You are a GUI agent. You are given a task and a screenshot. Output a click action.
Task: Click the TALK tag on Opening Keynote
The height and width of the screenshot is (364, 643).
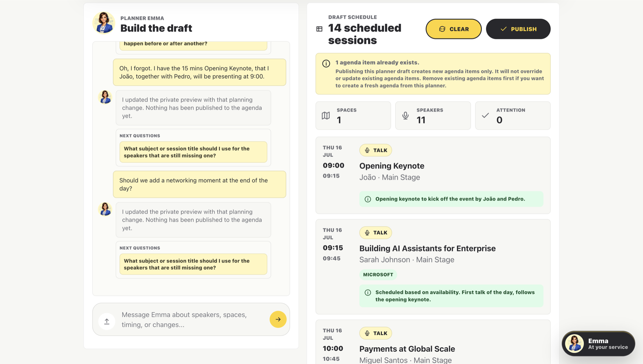376,150
